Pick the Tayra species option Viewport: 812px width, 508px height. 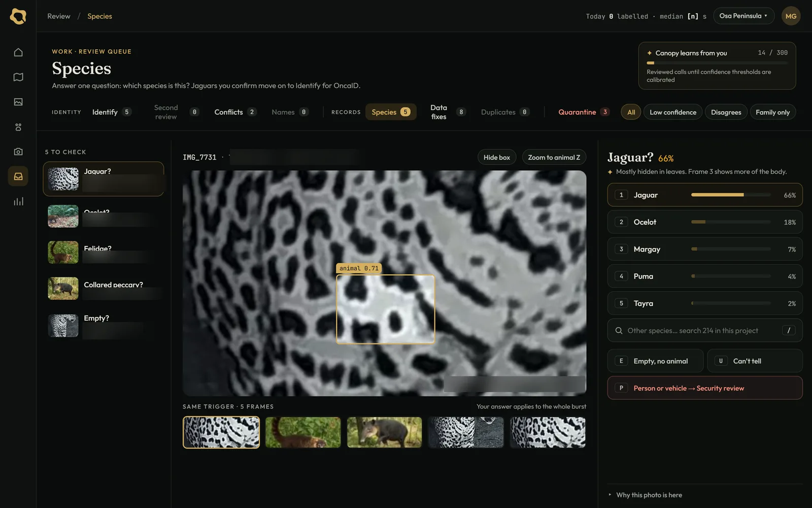pos(704,303)
